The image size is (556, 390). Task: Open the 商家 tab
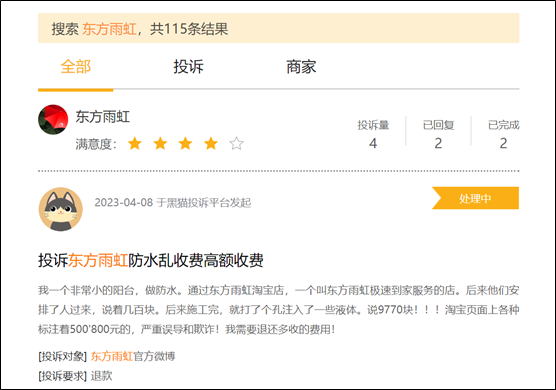pyautogui.click(x=301, y=67)
